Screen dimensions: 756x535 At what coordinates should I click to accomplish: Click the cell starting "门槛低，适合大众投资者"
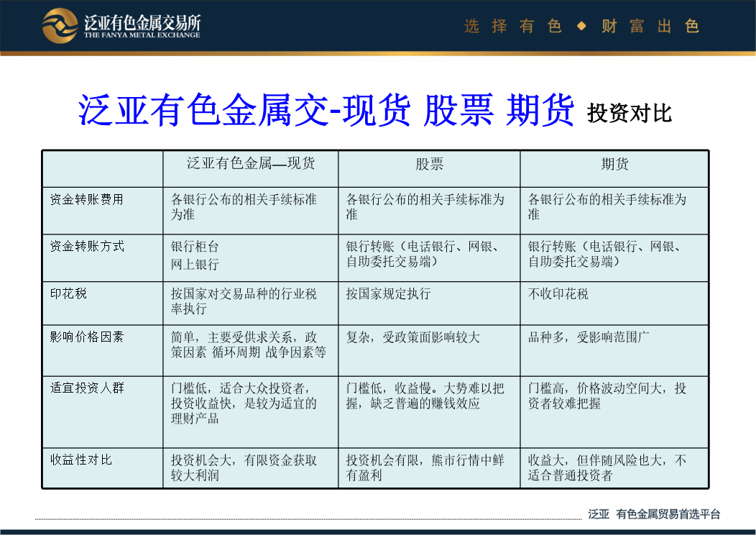(x=251, y=412)
